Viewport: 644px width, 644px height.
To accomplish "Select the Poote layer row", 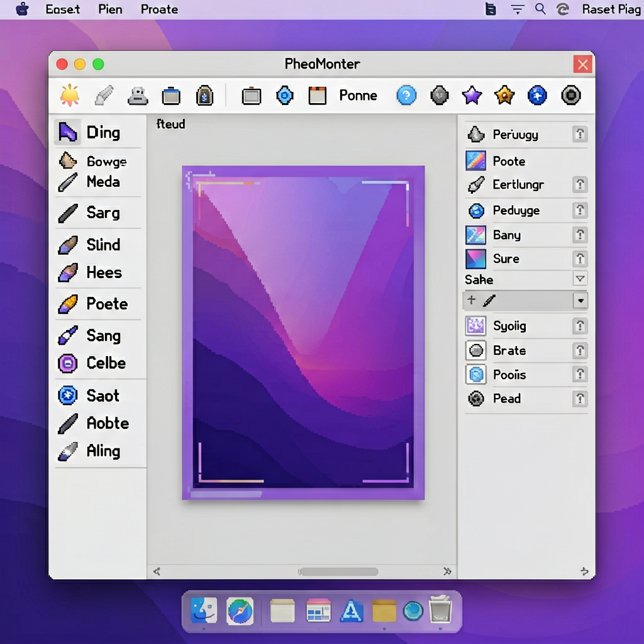I will point(526,161).
